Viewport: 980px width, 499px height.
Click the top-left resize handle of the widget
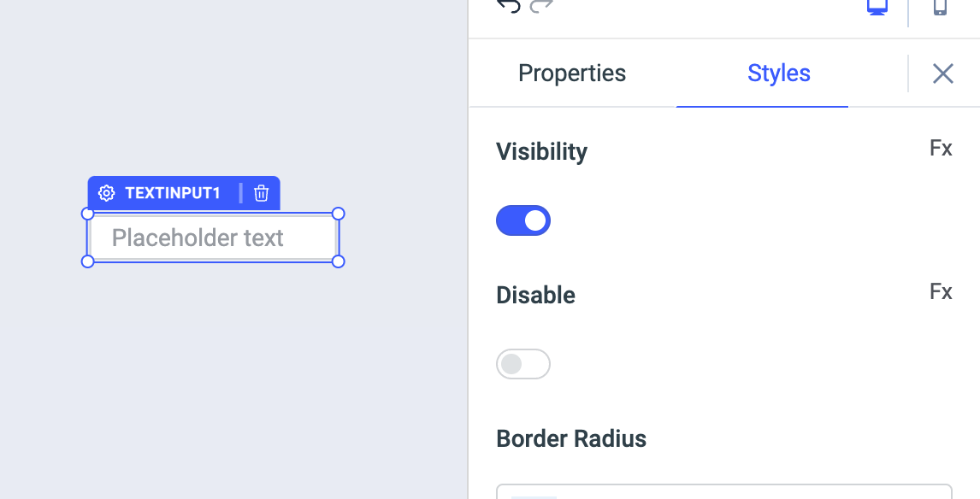86,214
